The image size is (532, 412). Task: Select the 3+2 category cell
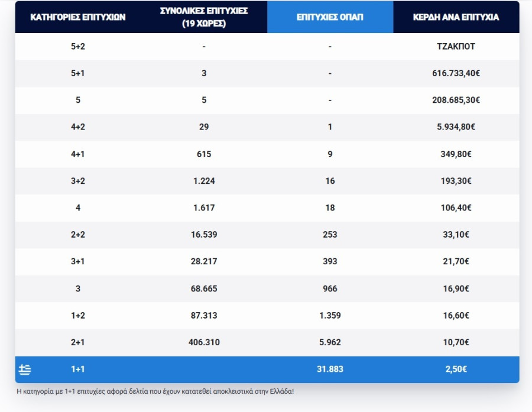(x=78, y=181)
